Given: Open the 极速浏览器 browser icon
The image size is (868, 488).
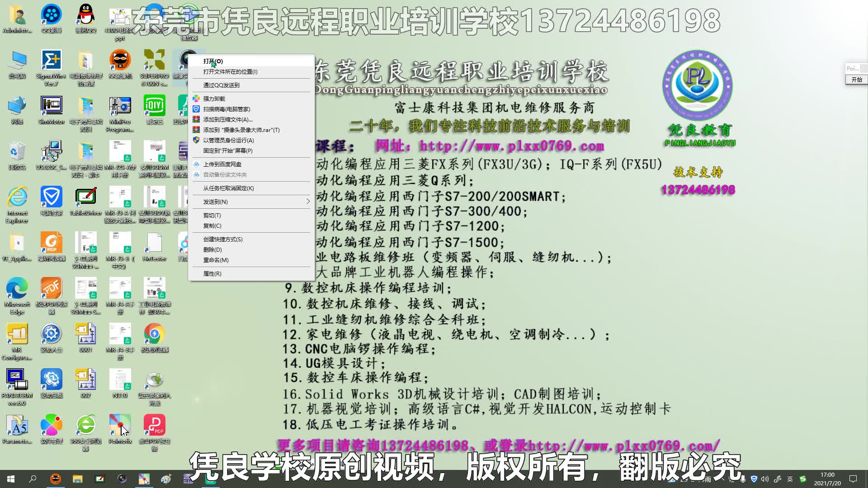Looking at the screenshot, I should 154,338.
